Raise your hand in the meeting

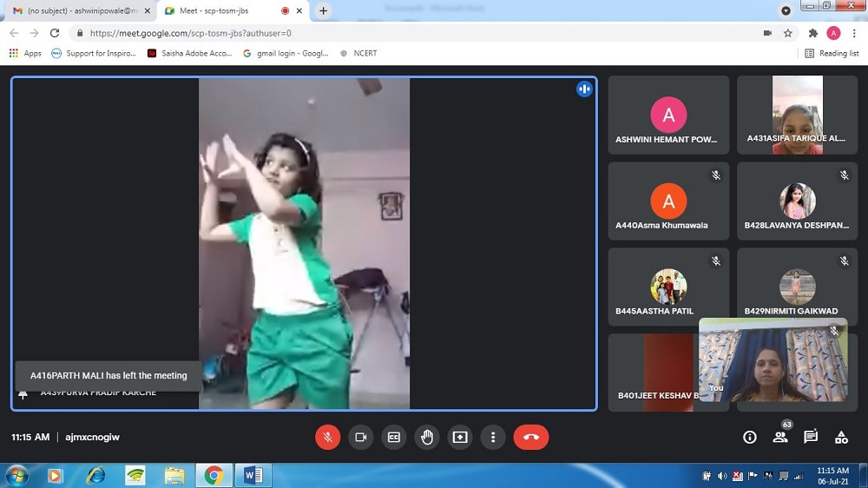tap(427, 437)
